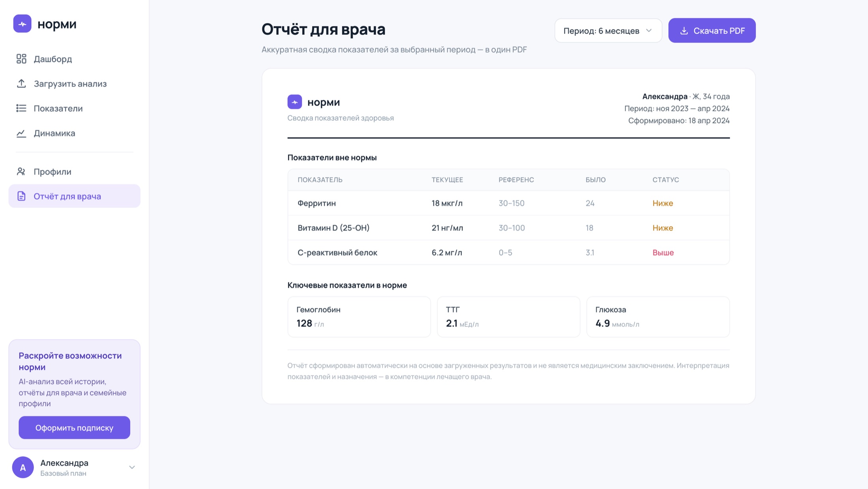Click the Глюкоза 4.9 ммоль/л card

pyautogui.click(x=658, y=317)
